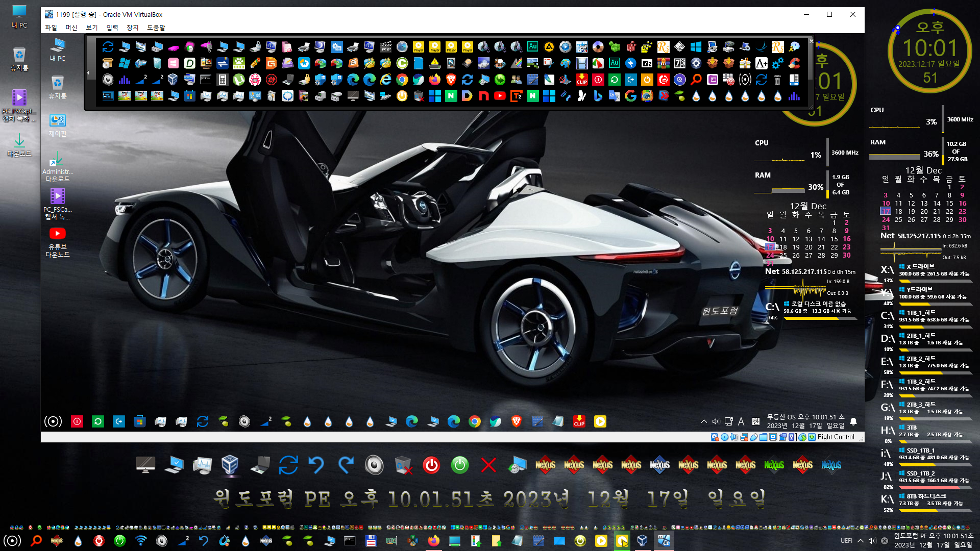Image resolution: width=980 pixels, height=551 pixels.
Task: Open the pink Windows tile icon
Action: [174, 63]
